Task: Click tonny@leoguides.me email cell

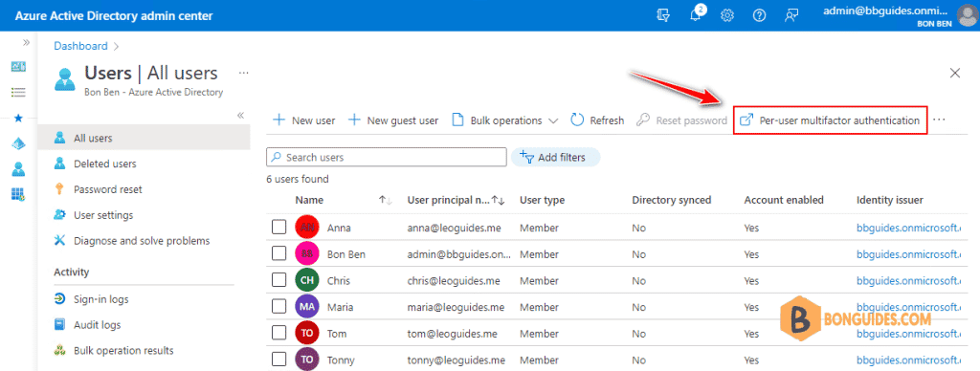Action: 457,360
